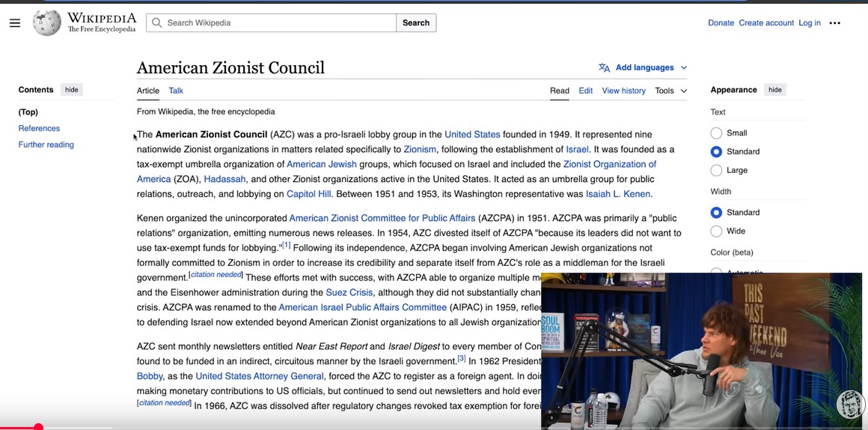Open American Israel Public Affairs Committee link
The width and height of the screenshot is (868, 430).
(x=363, y=308)
